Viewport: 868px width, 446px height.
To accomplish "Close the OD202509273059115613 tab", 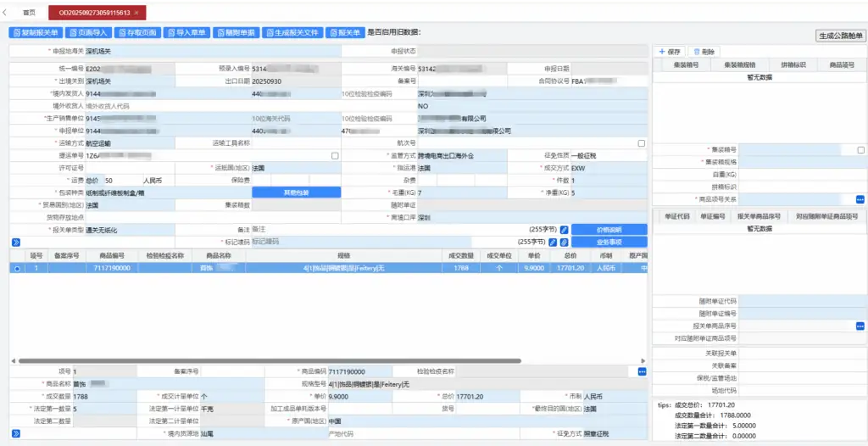I will point(136,12).
